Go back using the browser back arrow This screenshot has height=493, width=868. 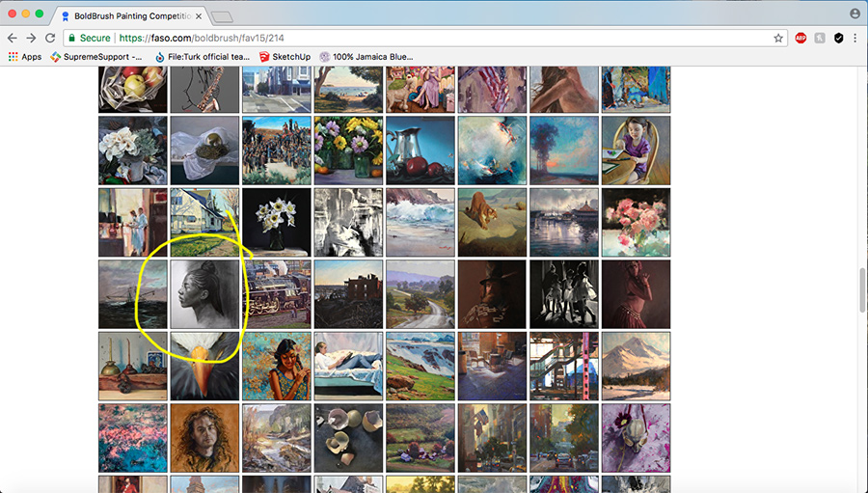(13, 38)
